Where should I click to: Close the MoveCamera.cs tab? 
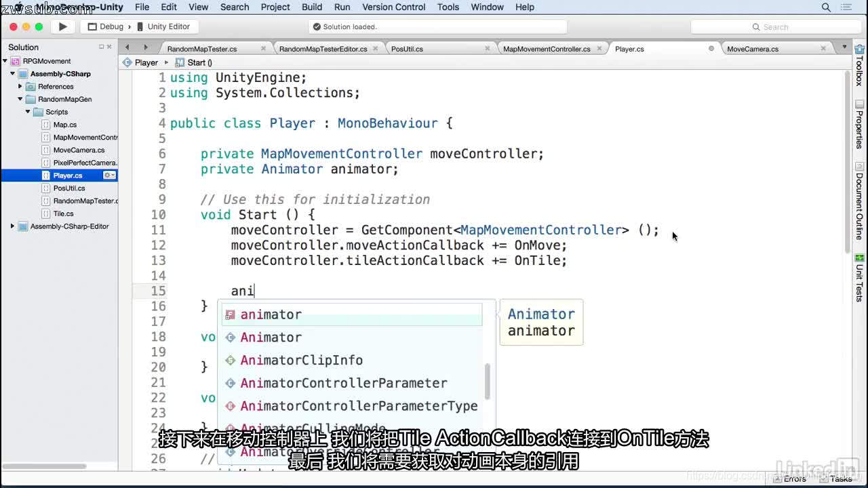(824, 49)
